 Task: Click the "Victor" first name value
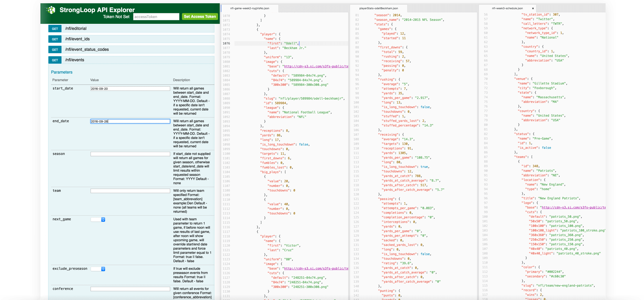291,246
